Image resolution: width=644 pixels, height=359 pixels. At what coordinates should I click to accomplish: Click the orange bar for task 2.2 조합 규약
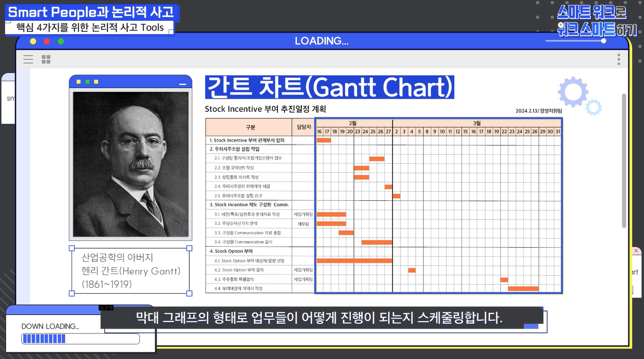pyautogui.click(x=361, y=168)
